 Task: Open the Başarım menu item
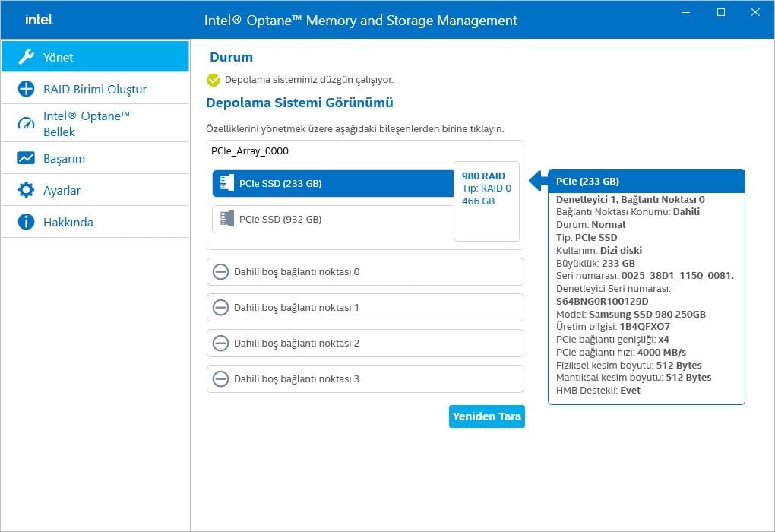coord(64,159)
